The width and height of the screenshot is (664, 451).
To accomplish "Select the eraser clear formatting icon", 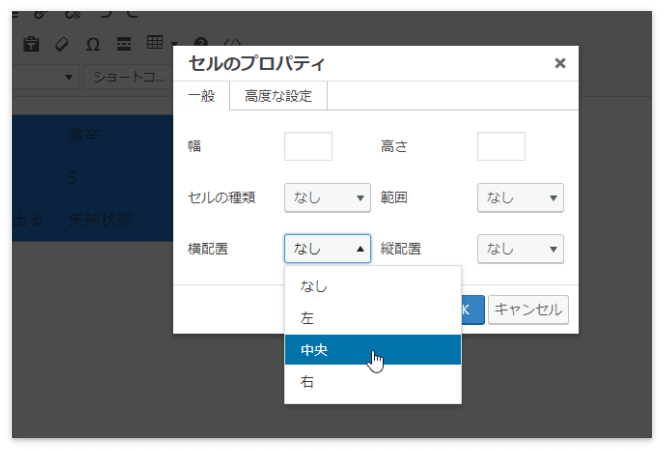I will click(62, 44).
